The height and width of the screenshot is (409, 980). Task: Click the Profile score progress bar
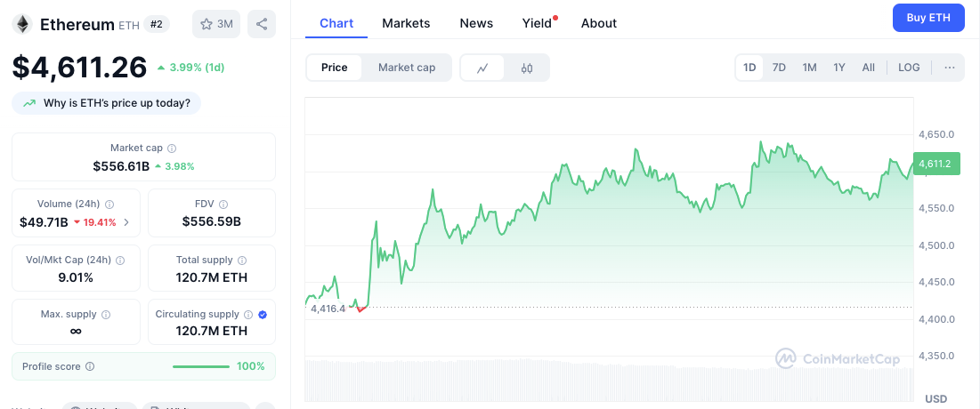[x=201, y=366]
